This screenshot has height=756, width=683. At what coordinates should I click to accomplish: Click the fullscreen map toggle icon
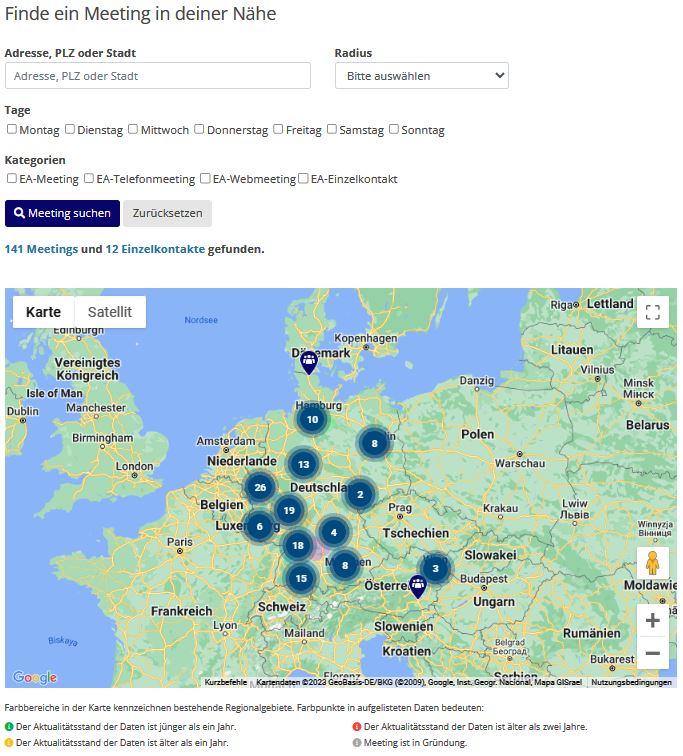tap(653, 312)
